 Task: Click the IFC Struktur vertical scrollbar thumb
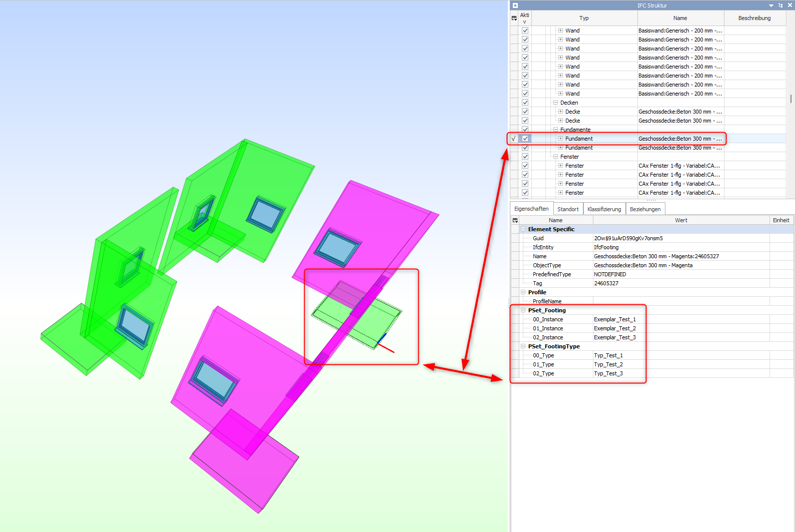coord(791,99)
